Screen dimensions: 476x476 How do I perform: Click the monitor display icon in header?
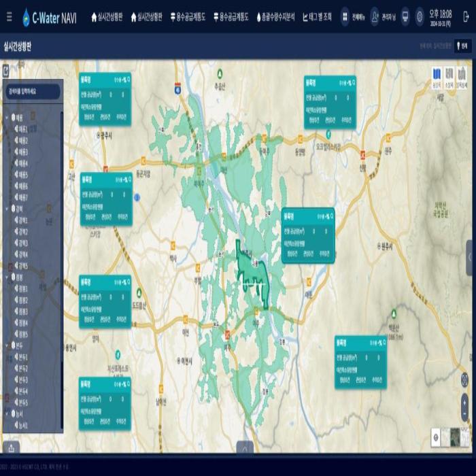(x=405, y=17)
